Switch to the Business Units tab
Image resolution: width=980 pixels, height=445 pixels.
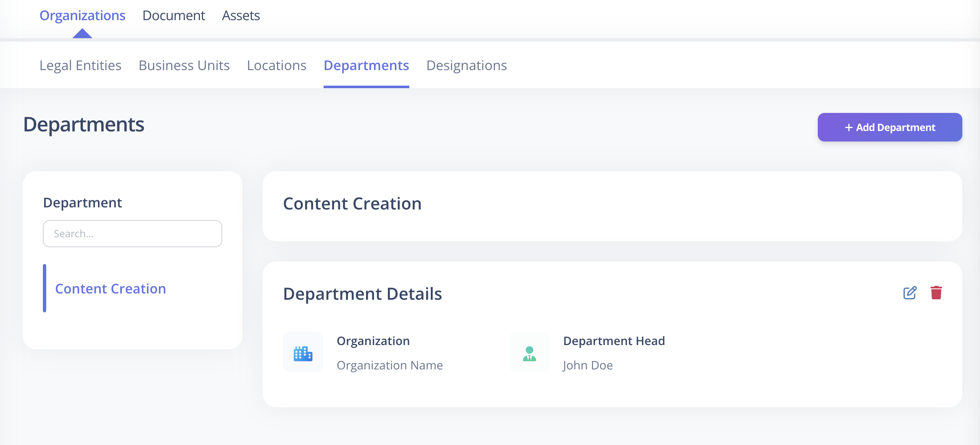[x=184, y=65]
